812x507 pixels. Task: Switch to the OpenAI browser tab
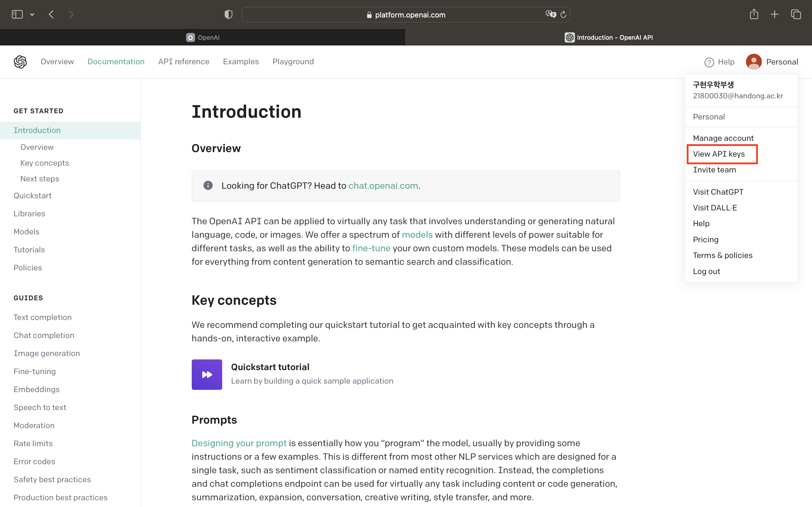point(203,37)
